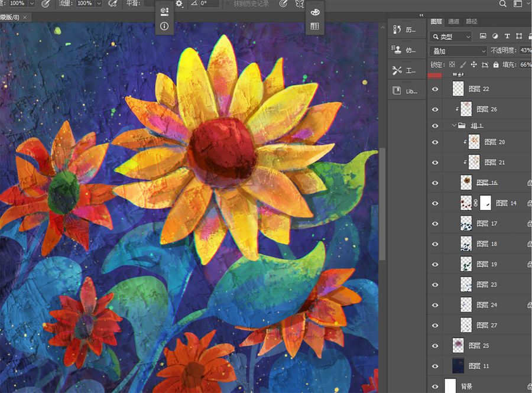Screen dimensions: 532x393
Task: Open the smoothing options gear
Action: [x=179, y=4]
